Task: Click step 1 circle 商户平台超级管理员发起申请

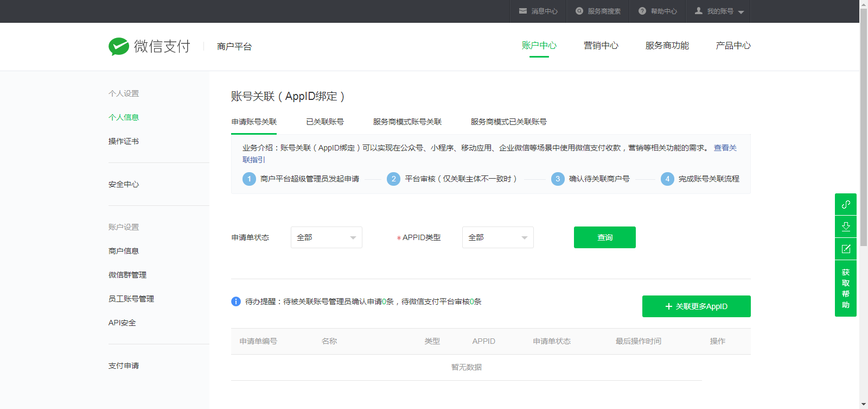Action: point(249,179)
